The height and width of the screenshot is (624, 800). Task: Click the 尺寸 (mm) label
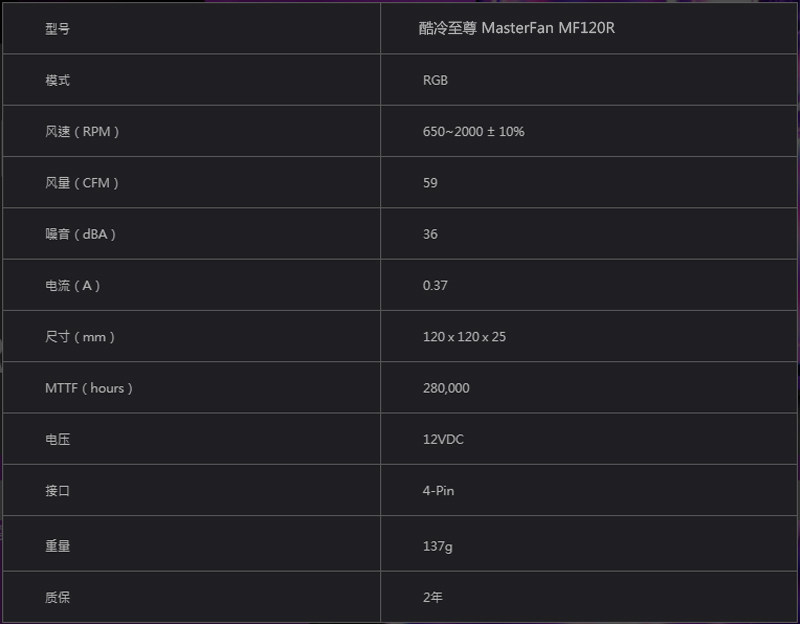pos(80,337)
